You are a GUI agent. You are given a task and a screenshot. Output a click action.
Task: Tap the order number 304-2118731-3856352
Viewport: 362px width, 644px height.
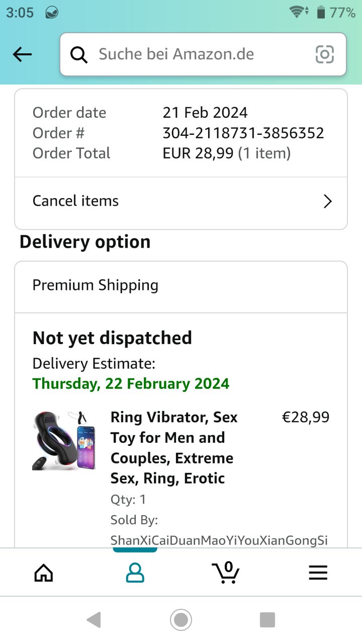coord(243,133)
